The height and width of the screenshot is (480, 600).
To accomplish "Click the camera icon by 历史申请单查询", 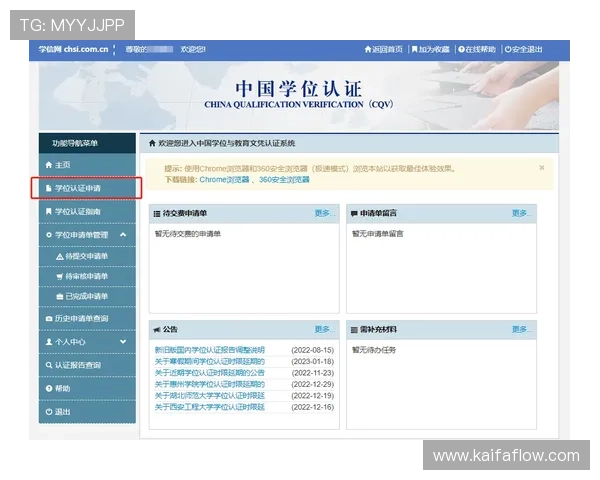I will click(49, 318).
